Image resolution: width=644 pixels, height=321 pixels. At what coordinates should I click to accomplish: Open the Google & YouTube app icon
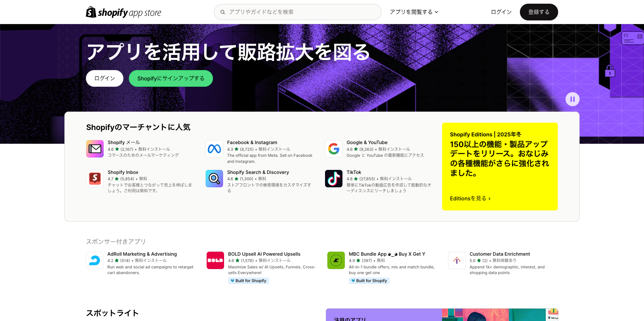click(334, 149)
